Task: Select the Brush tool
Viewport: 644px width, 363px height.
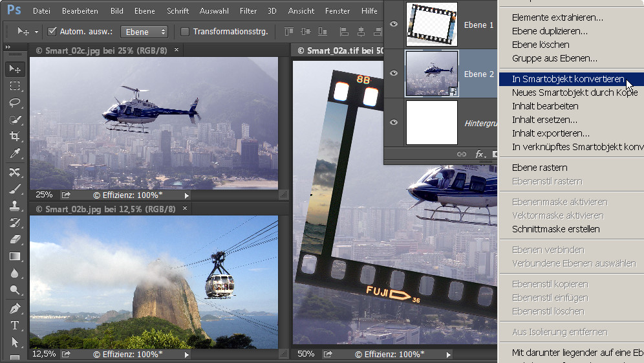Action: click(15, 189)
